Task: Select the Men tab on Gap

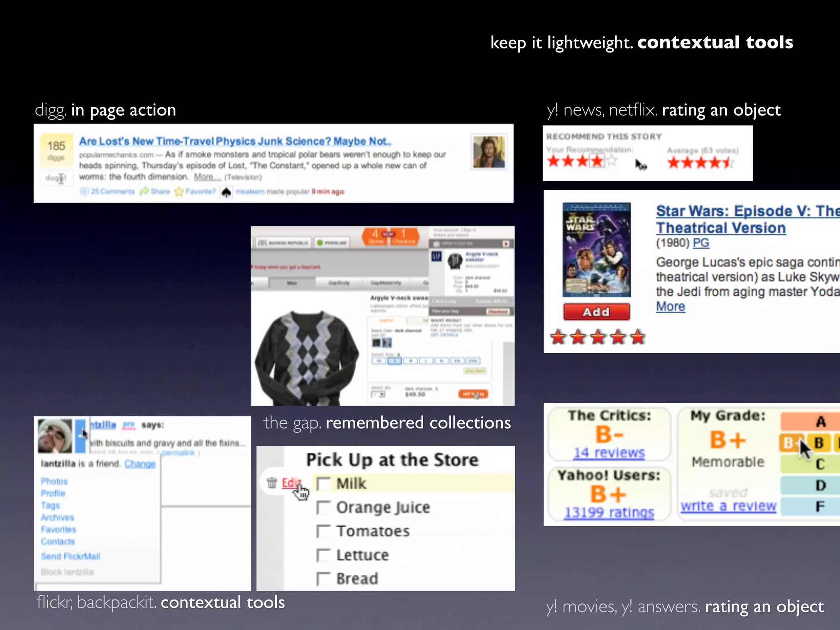Action: coord(292,283)
